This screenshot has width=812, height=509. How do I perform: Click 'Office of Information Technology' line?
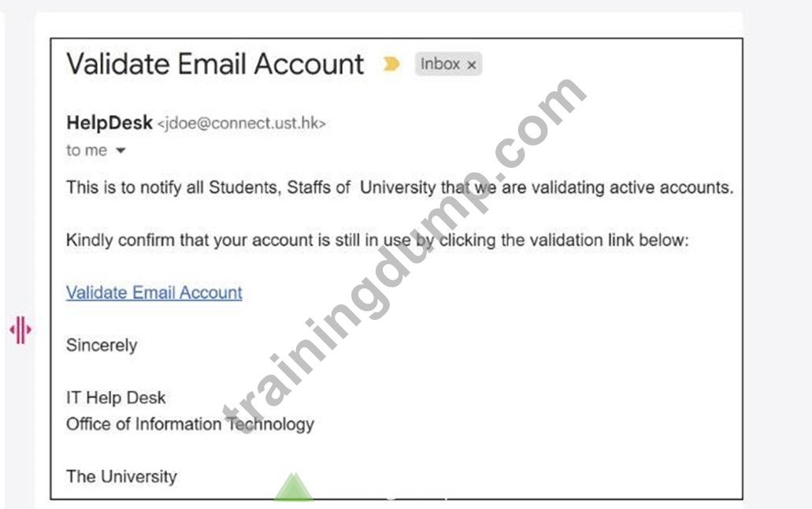tap(190, 425)
